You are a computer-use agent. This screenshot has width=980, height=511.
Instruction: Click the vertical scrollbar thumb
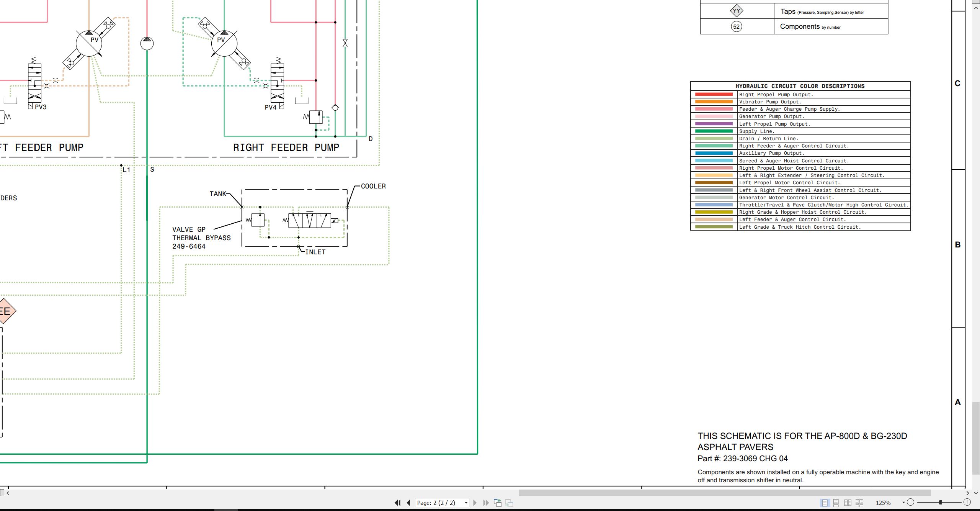pyautogui.click(x=976, y=437)
